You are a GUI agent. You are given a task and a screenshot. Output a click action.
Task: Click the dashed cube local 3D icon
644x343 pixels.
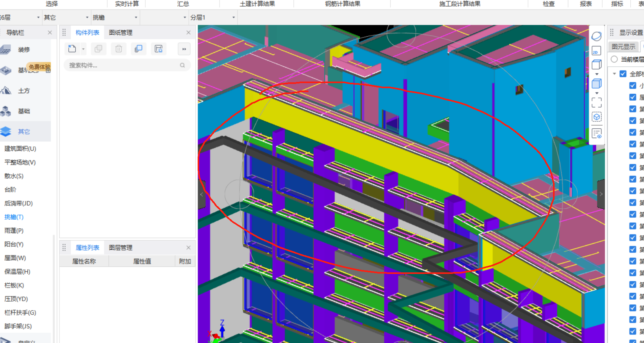click(596, 117)
